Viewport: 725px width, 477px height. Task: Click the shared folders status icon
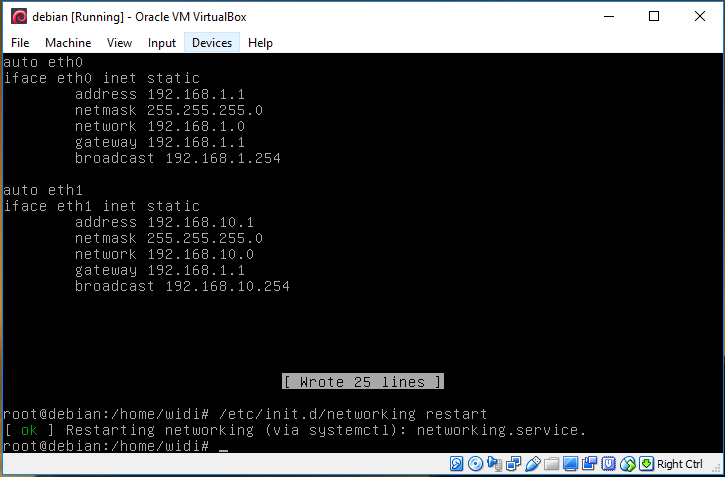click(552, 464)
